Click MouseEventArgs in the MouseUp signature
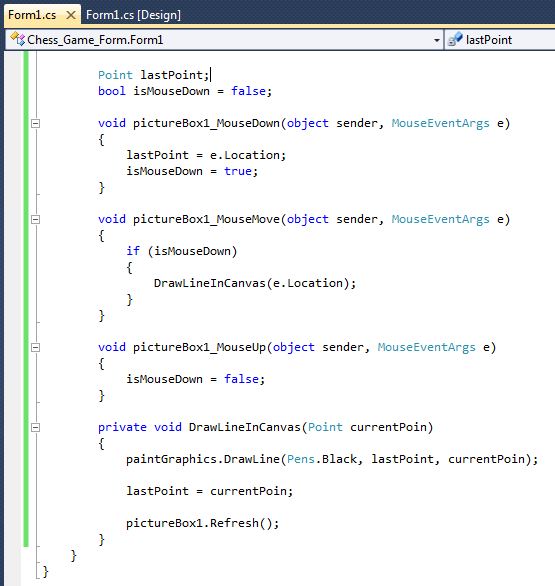This screenshot has height=586, width=555. pyautogui.click(x=426, y=348)
